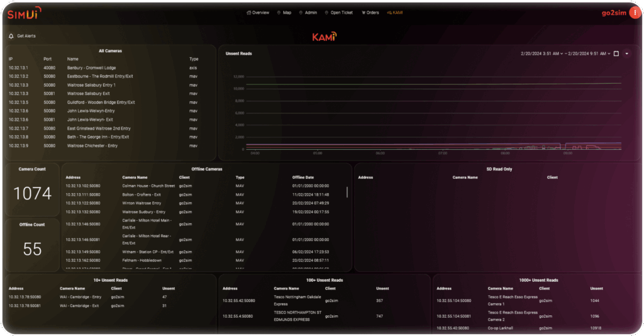Click the Admin nav icon
The width and height of the screenshot is (644, 336).
(x=301, y=13)
